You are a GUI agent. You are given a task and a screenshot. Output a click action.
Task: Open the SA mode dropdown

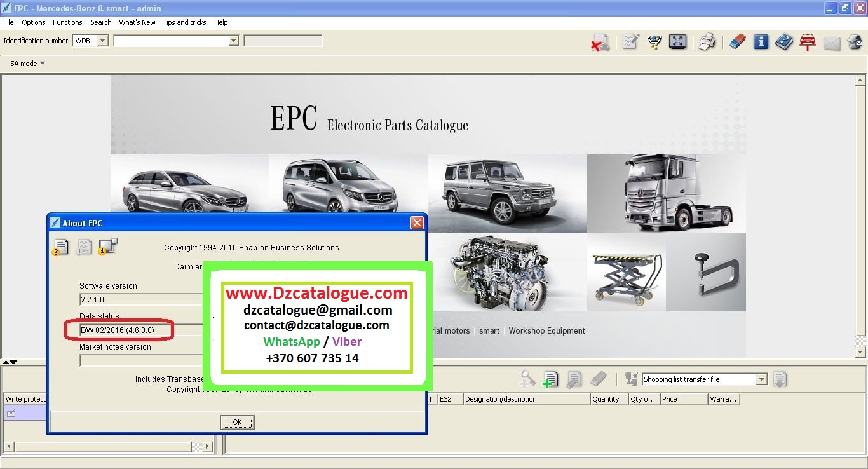point(28,64)
